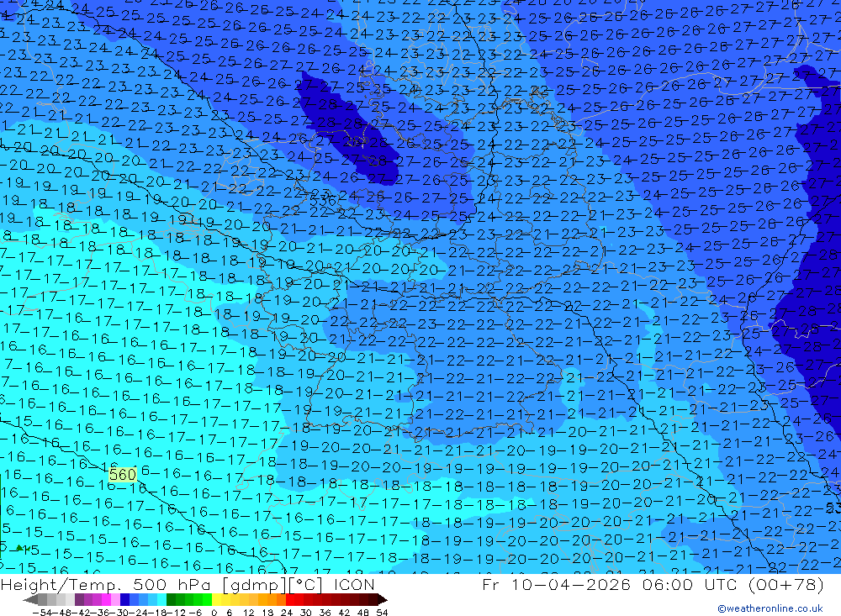Pick the dark purple swatch above the -42 label
This screenshot has height=616, width=841.
pos(79,599)
